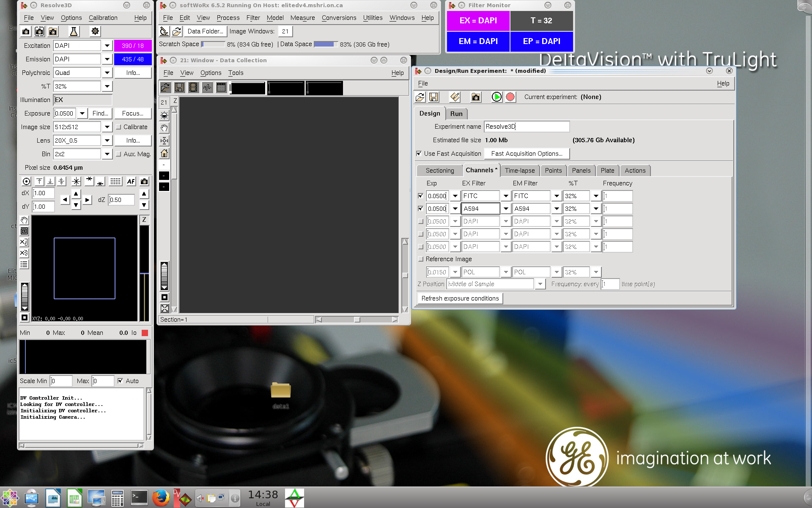Click the acquire image camera icon

coord(26,31)
